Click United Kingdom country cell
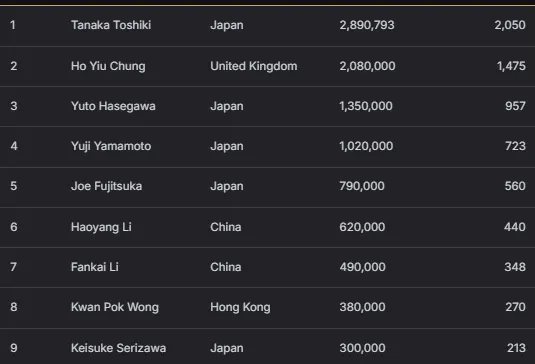This screenshot has width=535, height=364. pyautogui.click(x=254, y=66)
